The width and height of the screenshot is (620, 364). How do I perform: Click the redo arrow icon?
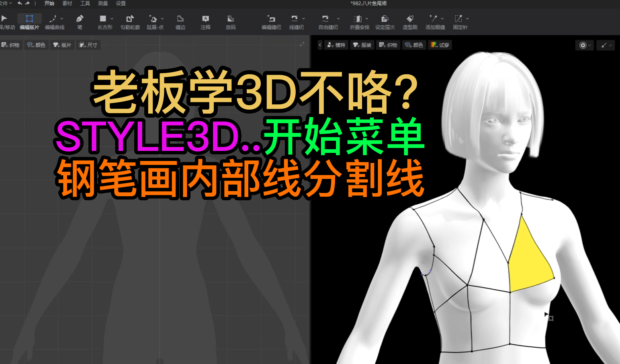click(x=27, y=3)
